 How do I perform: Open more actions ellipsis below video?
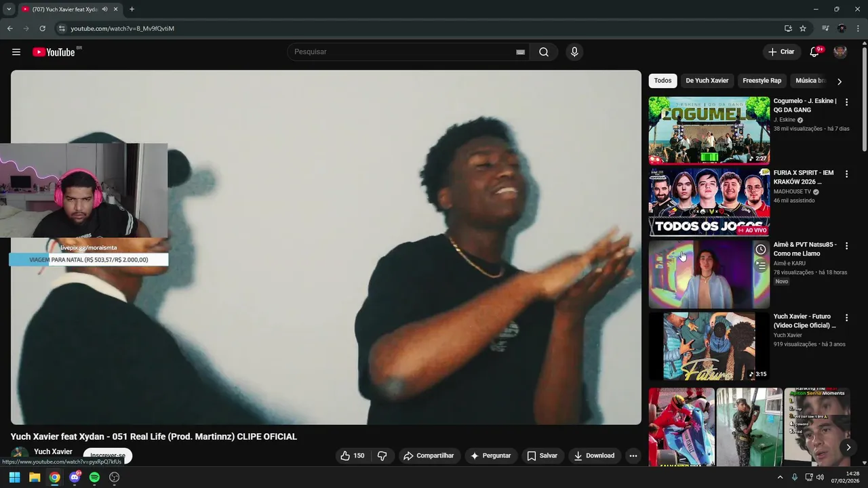tap(633, 455)
